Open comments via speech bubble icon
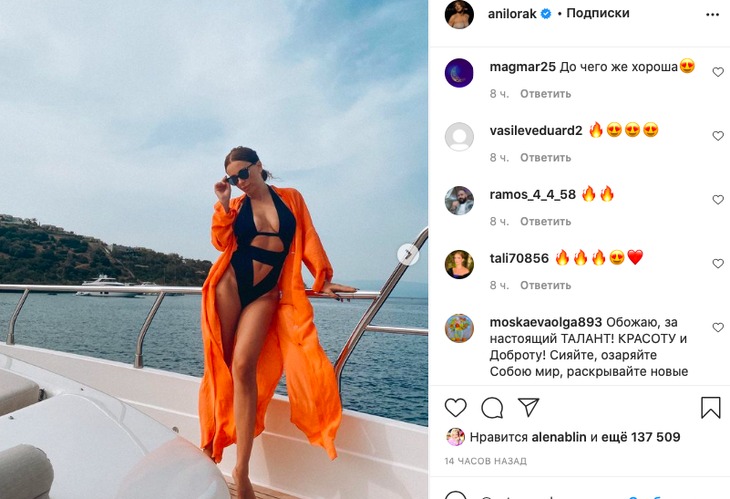The image size is (730, 499). [492, 408]
